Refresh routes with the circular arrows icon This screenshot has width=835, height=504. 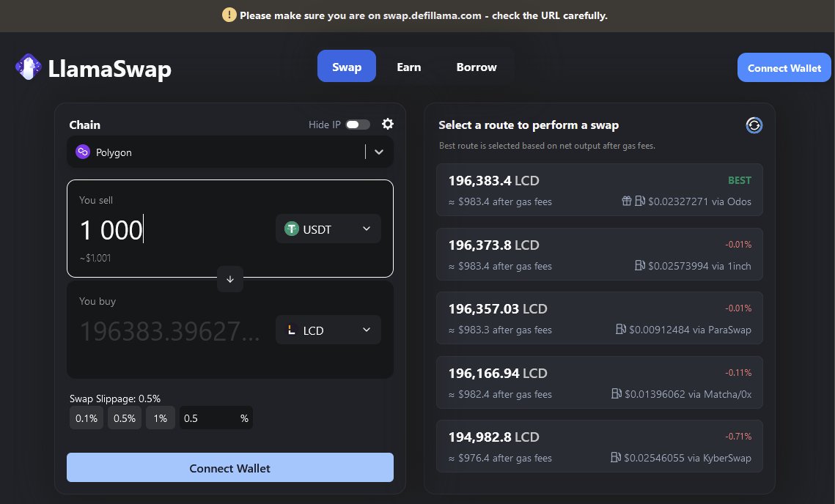(754, 125)
